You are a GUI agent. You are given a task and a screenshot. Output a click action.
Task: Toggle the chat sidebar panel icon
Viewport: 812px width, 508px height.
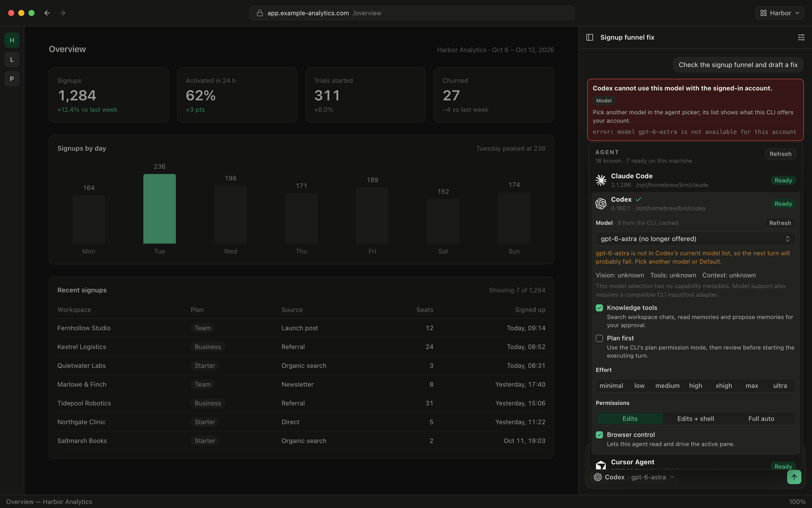click(589, 37)
